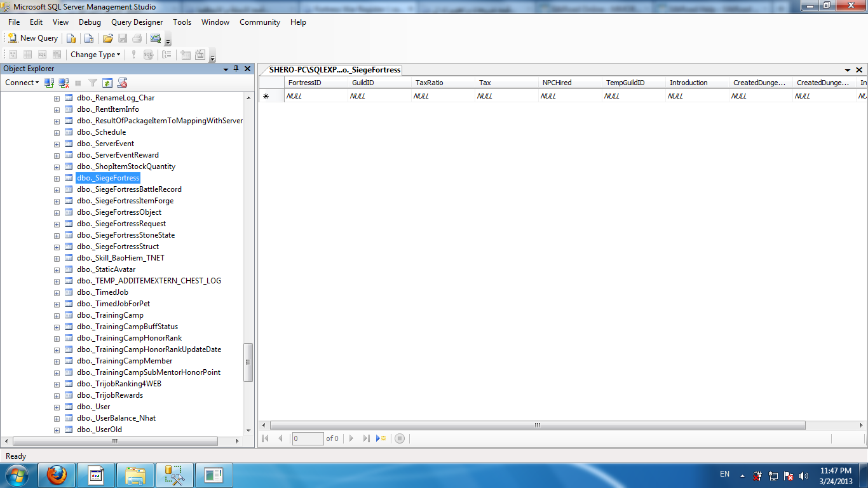The width and height of the screenshot is (868, 488).
Task: Expand the dbo._SiegeFortress tree node
Action: (x=57, y=179)
